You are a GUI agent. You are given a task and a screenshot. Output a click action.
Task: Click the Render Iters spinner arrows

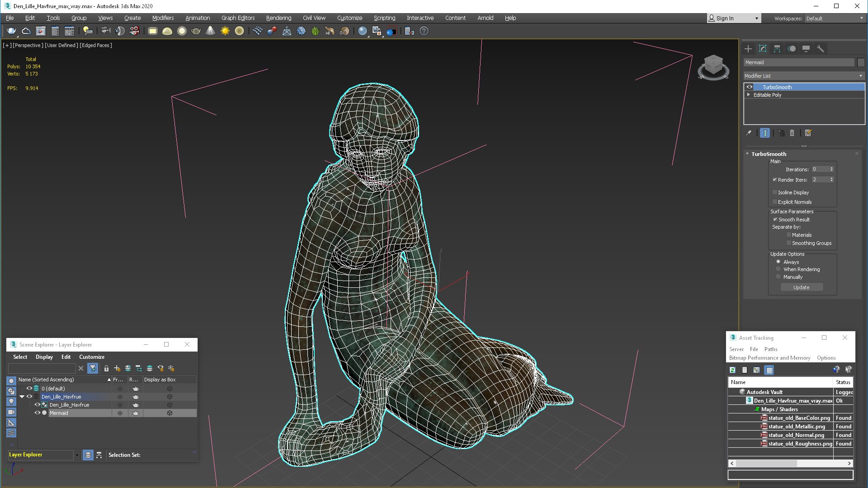point(831,180)
